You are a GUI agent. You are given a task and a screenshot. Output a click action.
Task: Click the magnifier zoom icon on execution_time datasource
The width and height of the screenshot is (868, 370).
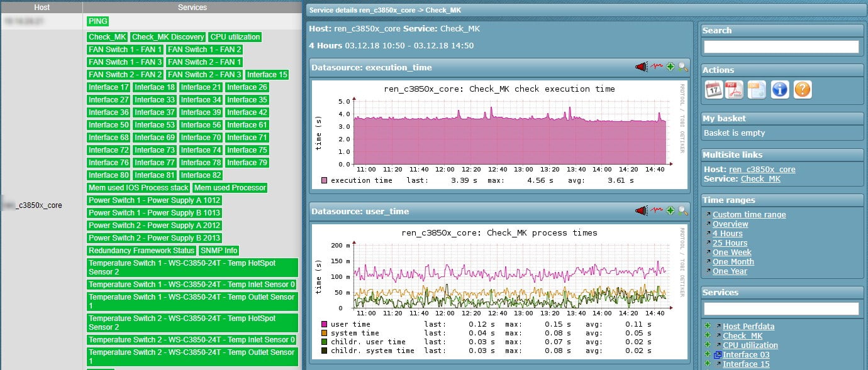pos(683,67)
